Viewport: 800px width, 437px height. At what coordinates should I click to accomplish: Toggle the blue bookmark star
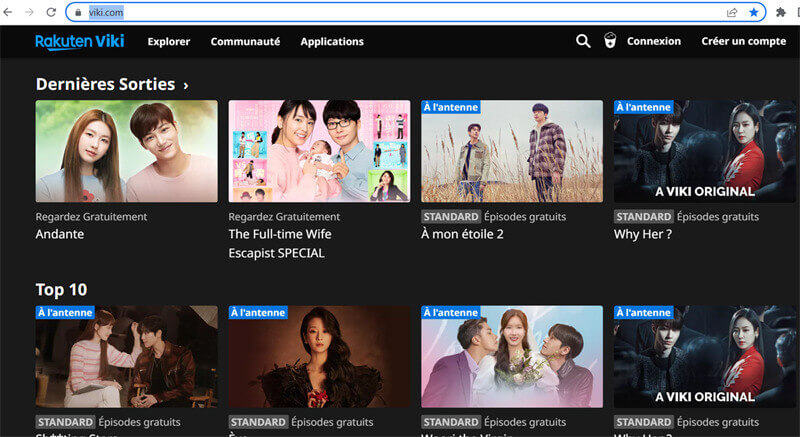point(754,12)
